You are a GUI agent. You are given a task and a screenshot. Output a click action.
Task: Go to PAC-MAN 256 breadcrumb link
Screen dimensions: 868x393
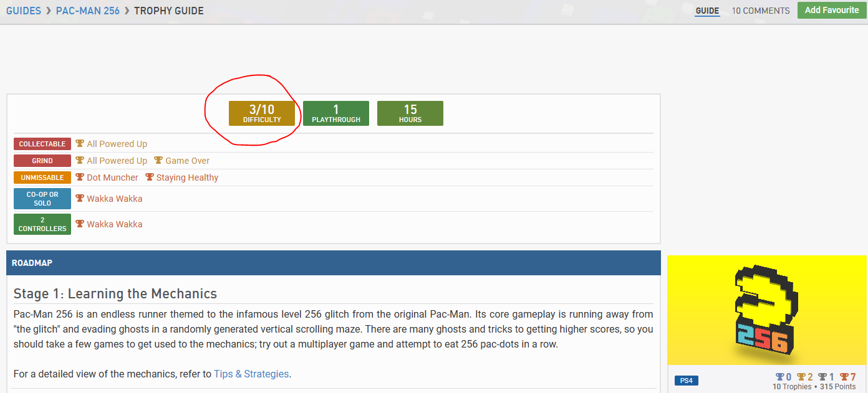(x=88, y=11)
